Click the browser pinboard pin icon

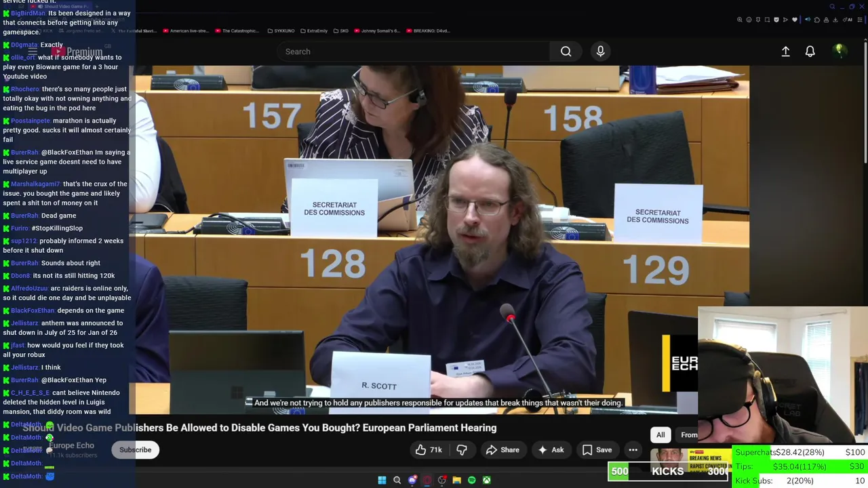pyautogui.click(x=758, y=20)
